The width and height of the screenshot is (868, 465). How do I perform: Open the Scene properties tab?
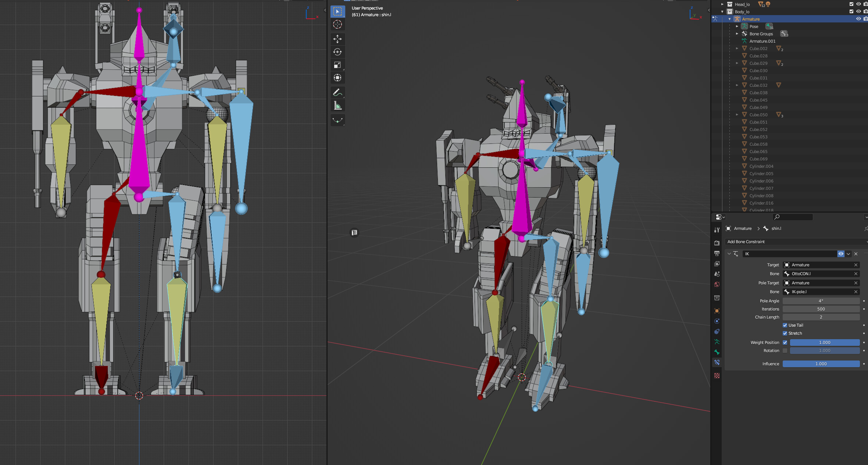(717, 274)
